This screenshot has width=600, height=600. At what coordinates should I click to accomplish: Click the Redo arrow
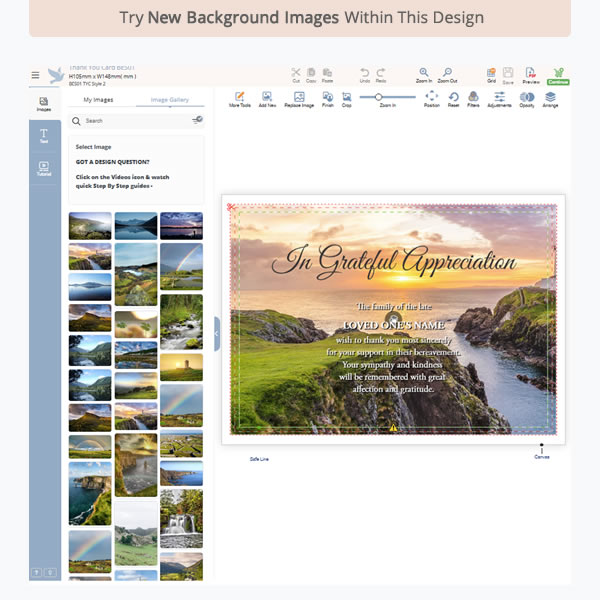point(381,73)
